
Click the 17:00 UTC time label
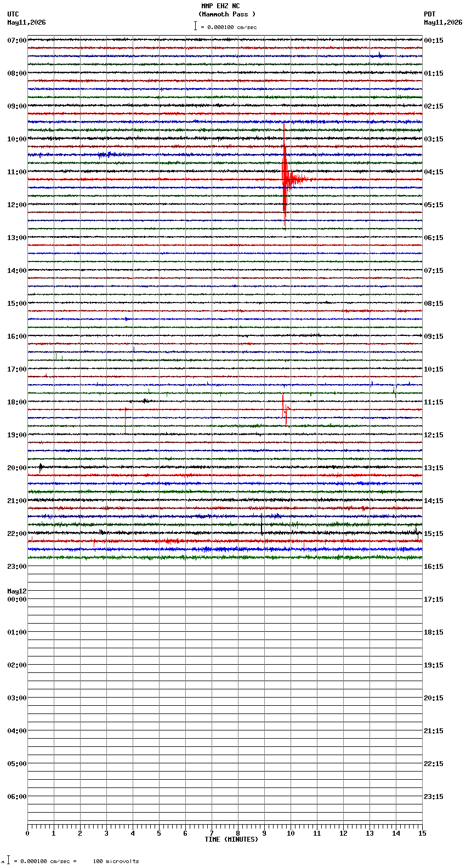[17, 369]
